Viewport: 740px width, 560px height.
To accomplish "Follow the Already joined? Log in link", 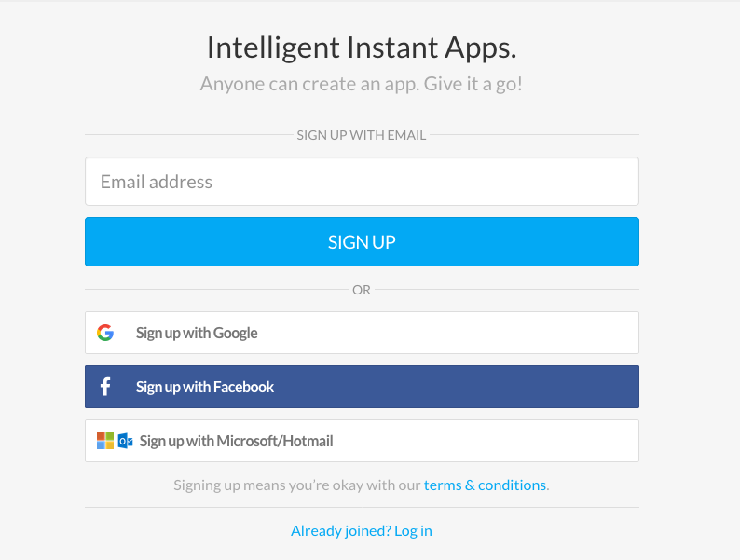I will click(x=362, y=531).
